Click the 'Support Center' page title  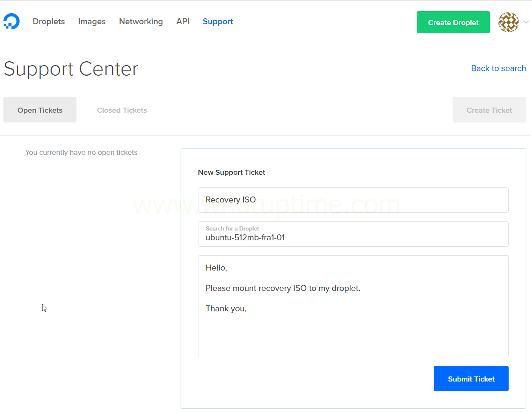click(x=71, y=69)
